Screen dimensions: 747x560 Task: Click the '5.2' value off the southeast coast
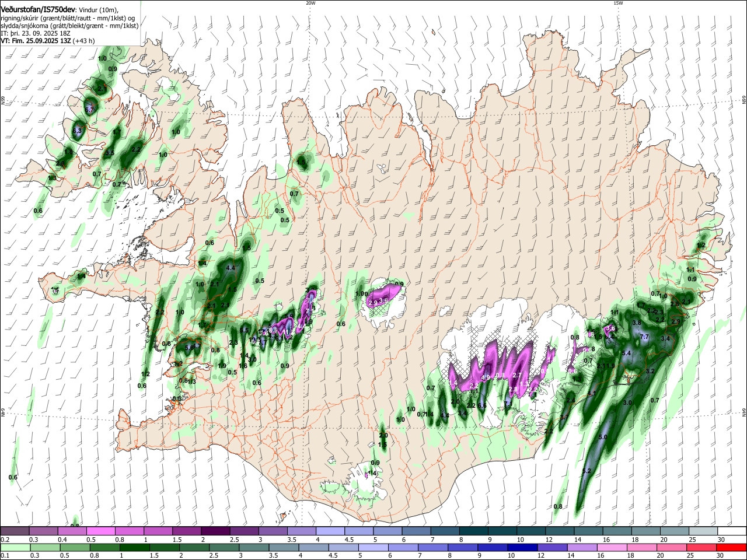coord(587,471)
